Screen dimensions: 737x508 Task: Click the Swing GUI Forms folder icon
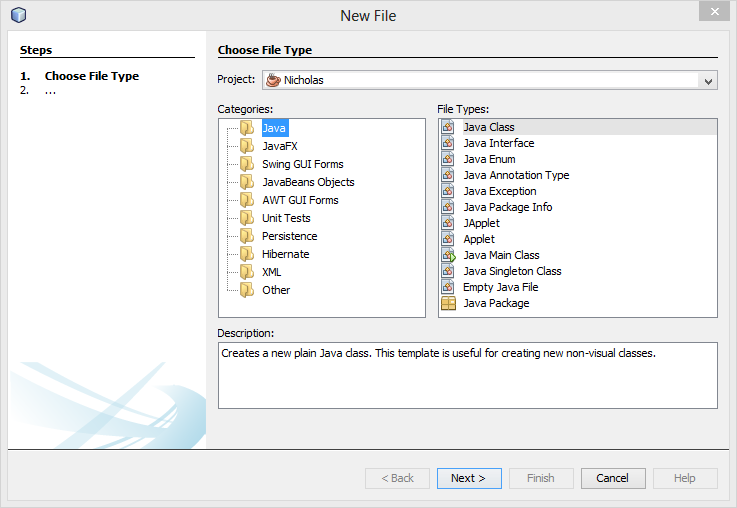click(247, 164)
